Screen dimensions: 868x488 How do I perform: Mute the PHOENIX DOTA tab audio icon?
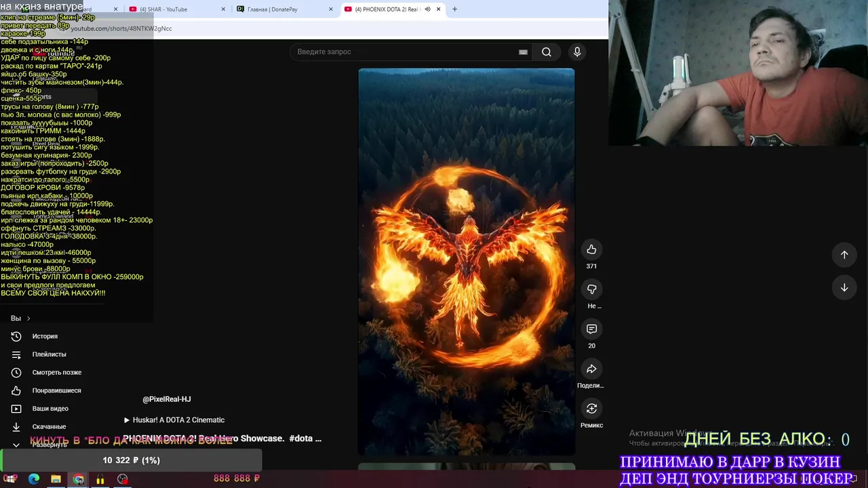pos(427,9)
